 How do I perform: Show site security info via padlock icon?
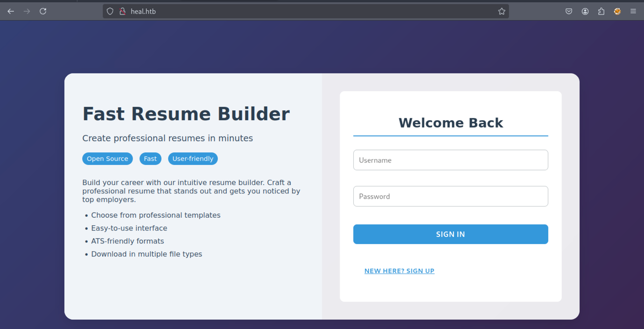(x=123, y=11)
